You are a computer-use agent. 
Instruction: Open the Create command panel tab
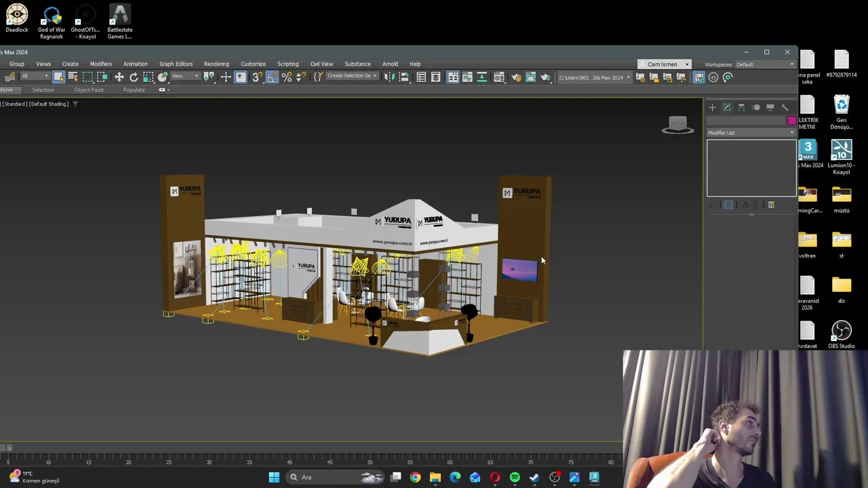[x=712, y=107]
